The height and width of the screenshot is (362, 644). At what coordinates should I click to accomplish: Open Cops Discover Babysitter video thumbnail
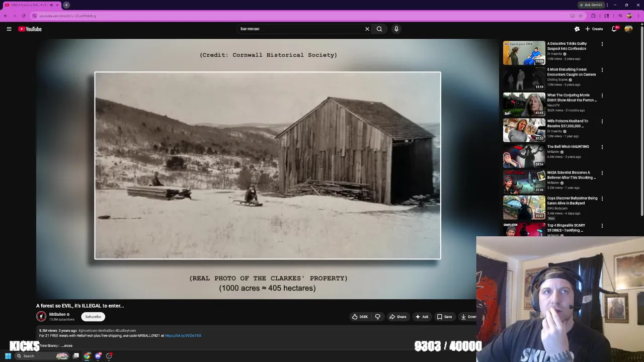tap(524, 208)
